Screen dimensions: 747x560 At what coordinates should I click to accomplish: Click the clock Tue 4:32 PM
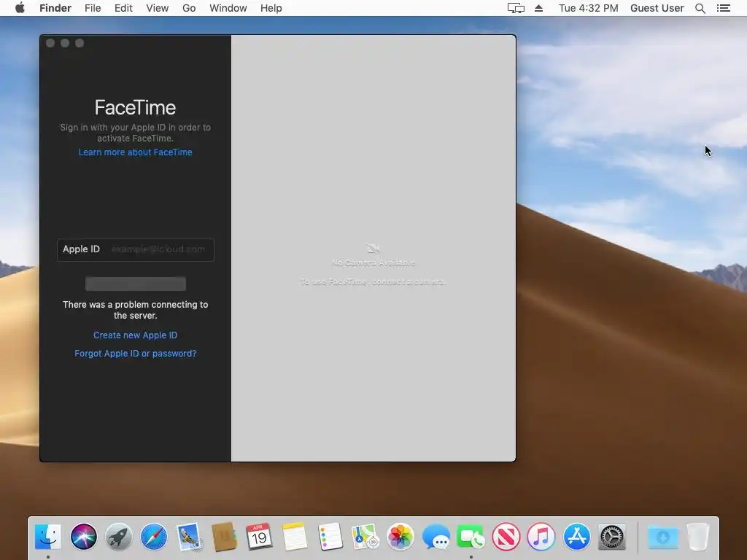click(x=589, y=8)
